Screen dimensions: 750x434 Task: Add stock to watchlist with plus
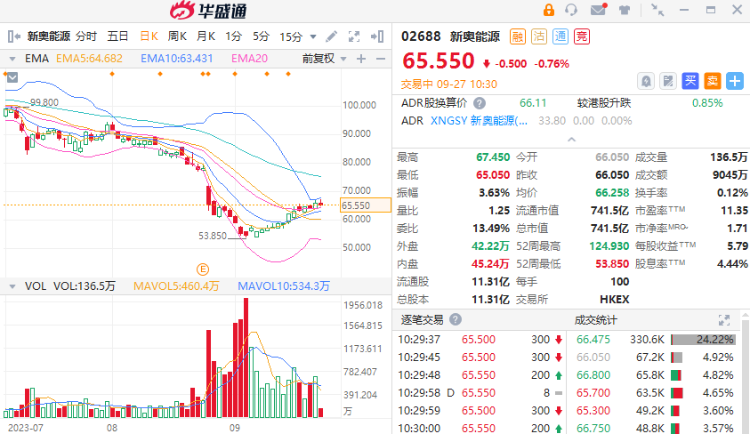click(735, 81)
